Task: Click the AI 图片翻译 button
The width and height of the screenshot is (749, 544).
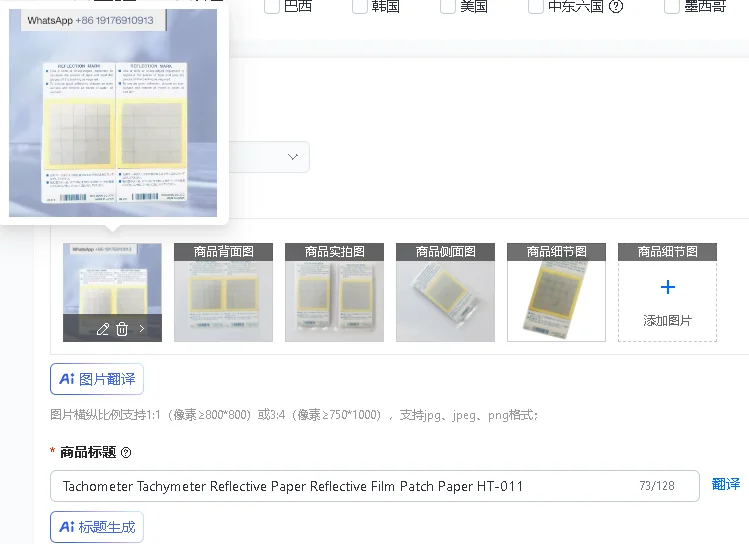Action: point(97,379)
